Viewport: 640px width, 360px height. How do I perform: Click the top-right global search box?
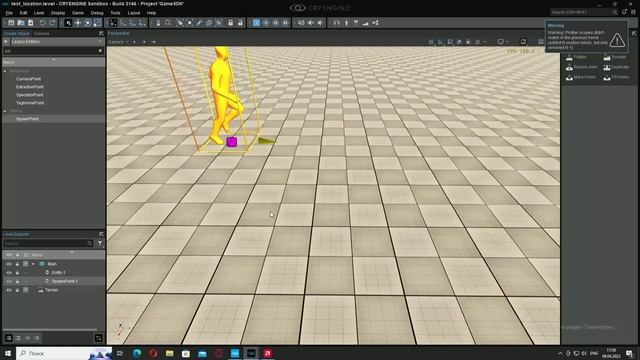click(584, 12)
